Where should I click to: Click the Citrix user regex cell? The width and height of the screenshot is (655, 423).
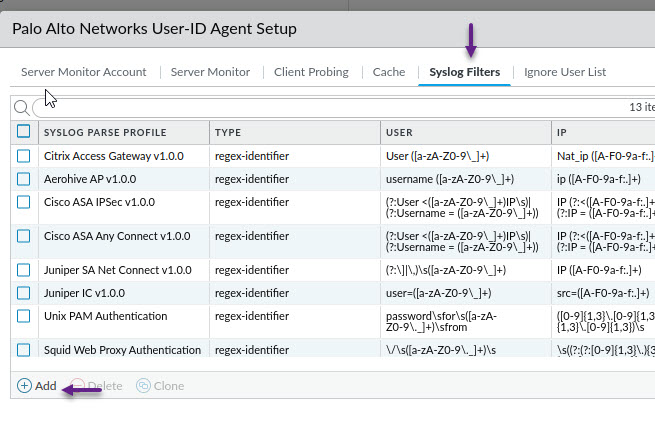(437, 156)
